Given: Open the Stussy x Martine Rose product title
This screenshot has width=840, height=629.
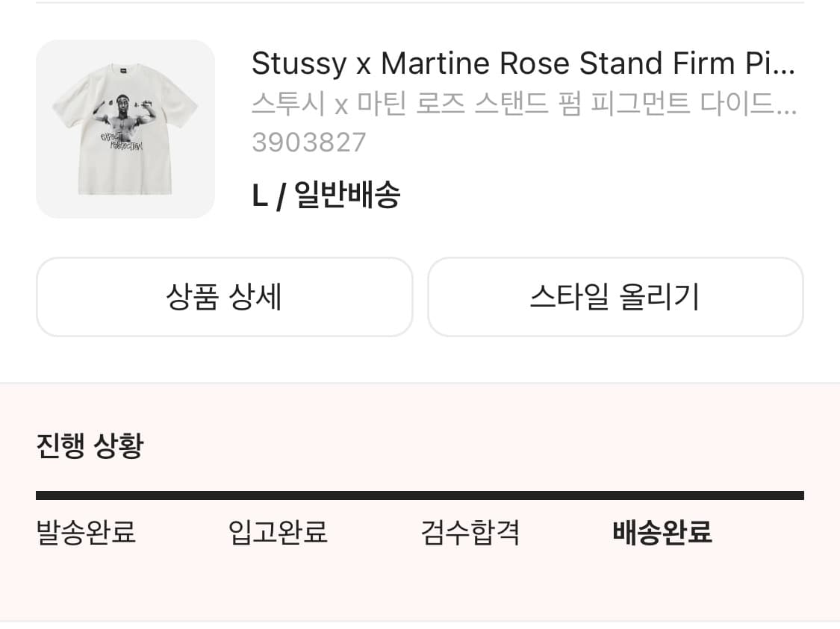Looking at the screenshot, I should point(523,63).
